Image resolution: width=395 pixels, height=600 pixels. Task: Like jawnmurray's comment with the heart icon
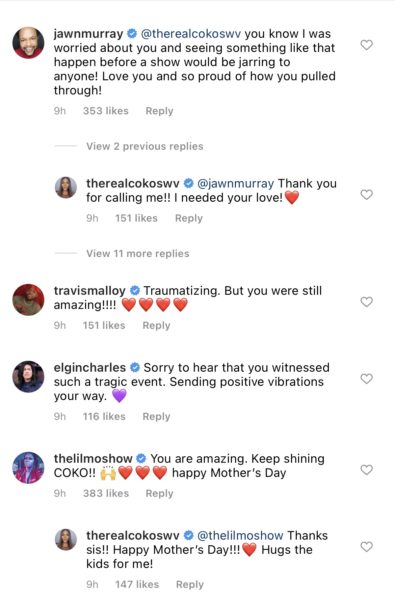click(x=367, y=45)
